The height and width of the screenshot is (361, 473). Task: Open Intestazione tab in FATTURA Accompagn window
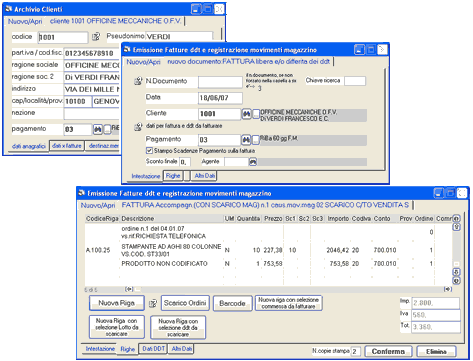pyautogui.click(x=100, y=349)
